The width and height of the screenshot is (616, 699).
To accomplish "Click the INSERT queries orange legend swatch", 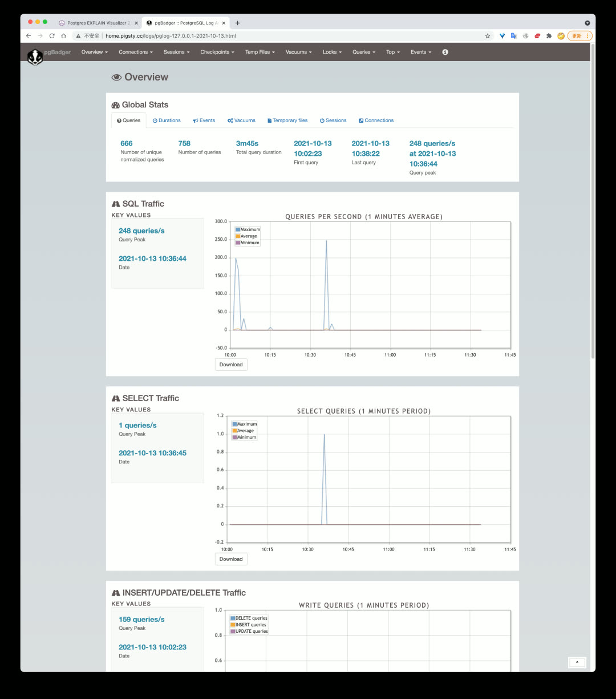I will point(233,625).
